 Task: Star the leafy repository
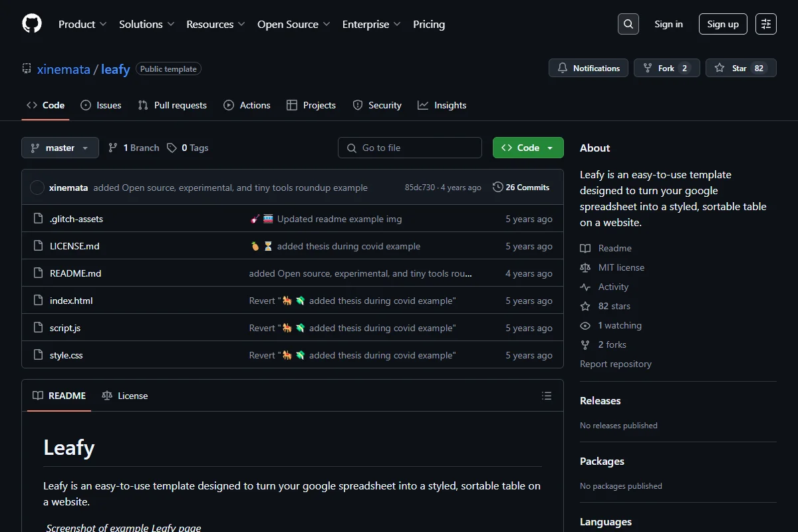tap(741, 68)
